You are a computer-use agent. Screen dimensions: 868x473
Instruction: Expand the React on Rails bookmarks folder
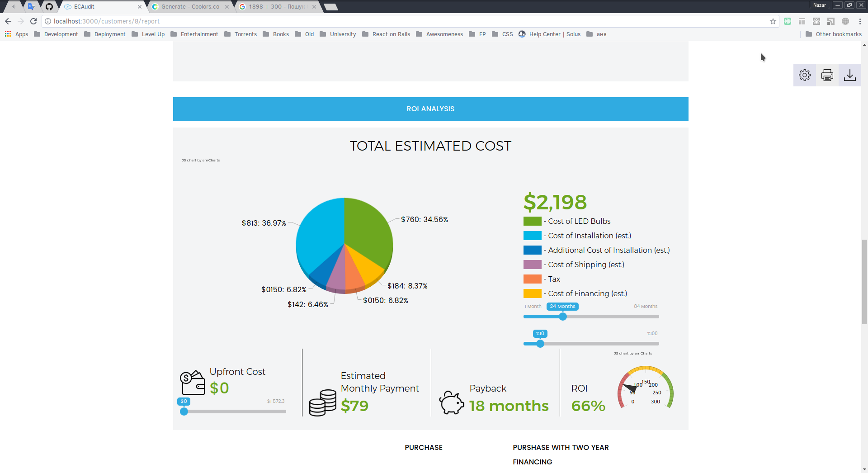pyautogui.click(x=386, y=34)
